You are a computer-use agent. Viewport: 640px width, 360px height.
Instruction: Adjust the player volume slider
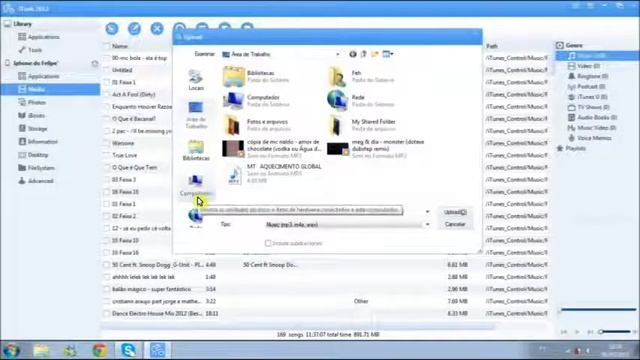[x=616, y=332]
